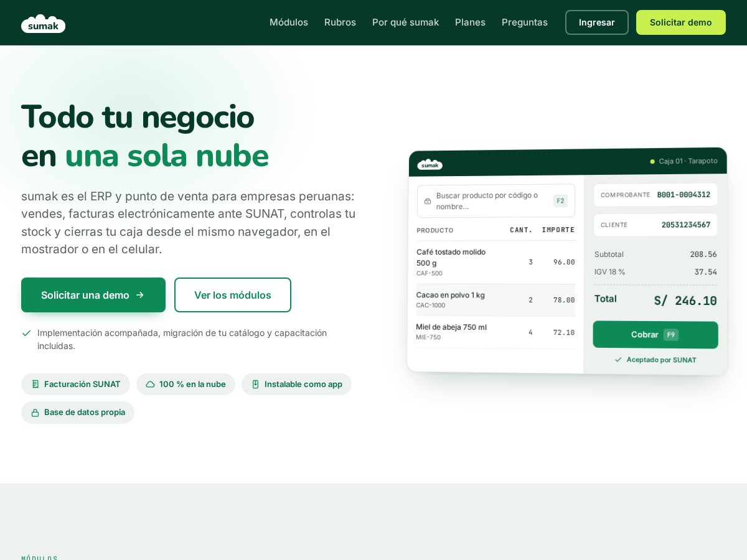Click the barcode icon in the search field
The image size is (747, 560).
[428, 201]
